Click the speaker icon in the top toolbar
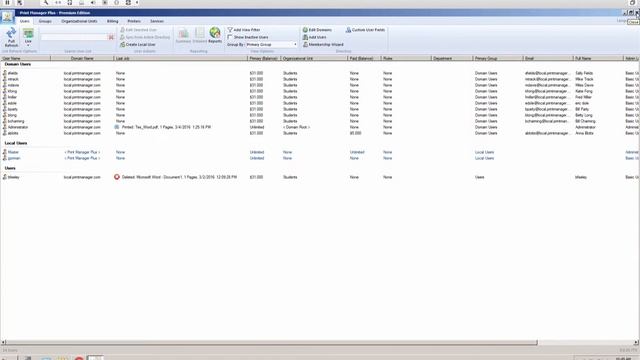 tap(93, 2)
